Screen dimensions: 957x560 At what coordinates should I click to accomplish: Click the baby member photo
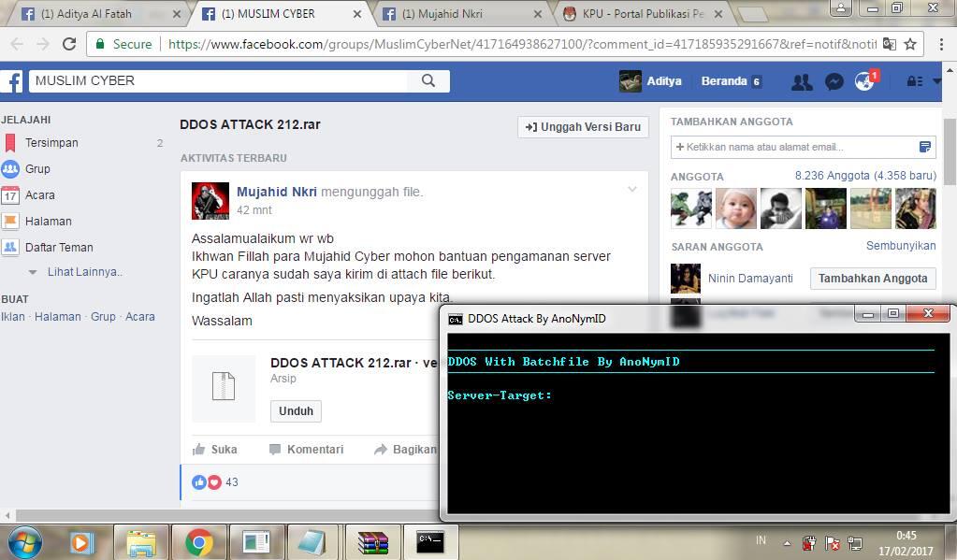coord(736,208)
